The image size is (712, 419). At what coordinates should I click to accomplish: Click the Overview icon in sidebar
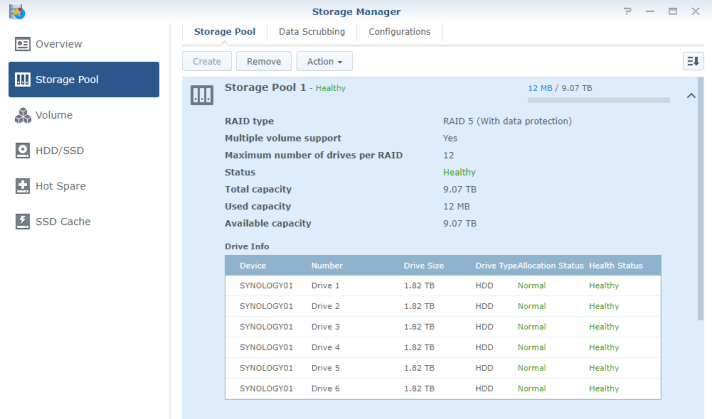pos(23,44)
